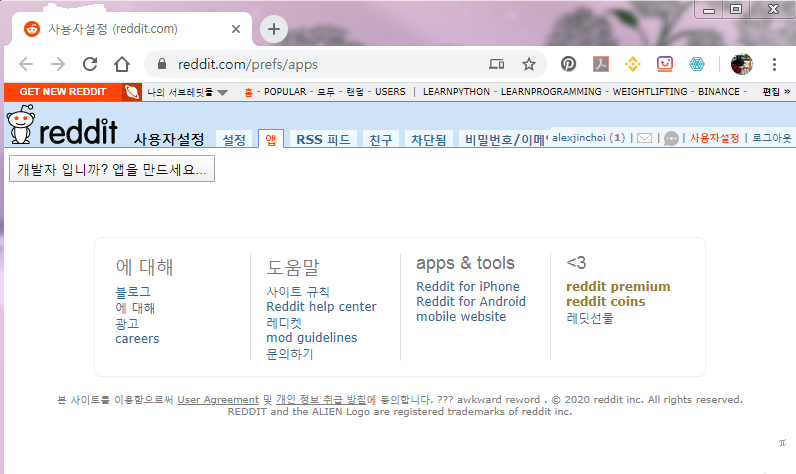The image size is (796, 474).
Task: Open 문의하기 footer link
Action: 290,354
